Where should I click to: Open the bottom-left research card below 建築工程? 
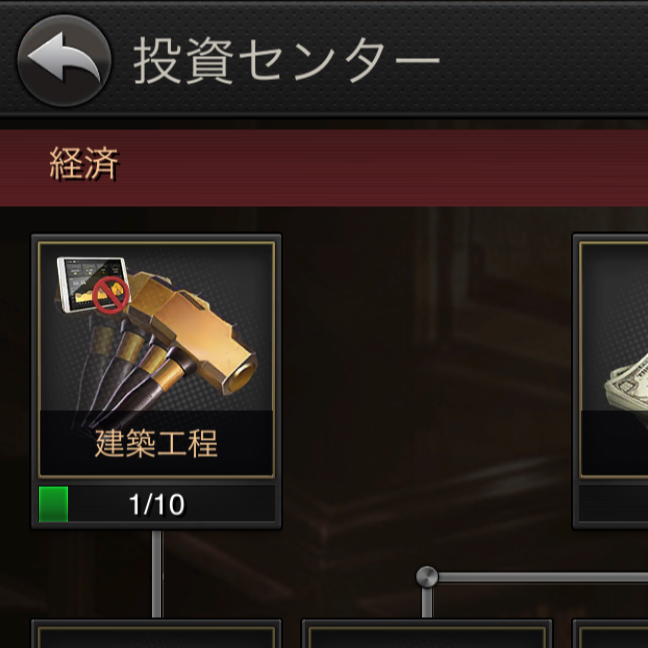(x=157, y=634)
